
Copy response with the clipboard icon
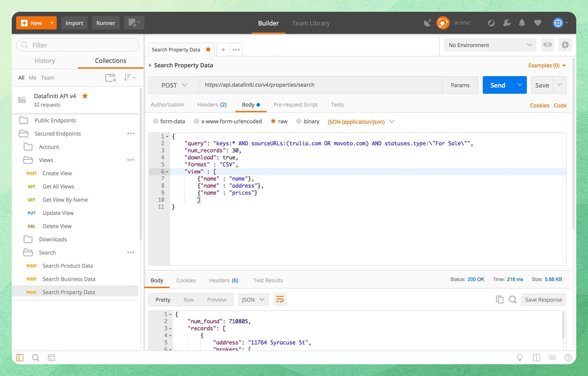499,300
